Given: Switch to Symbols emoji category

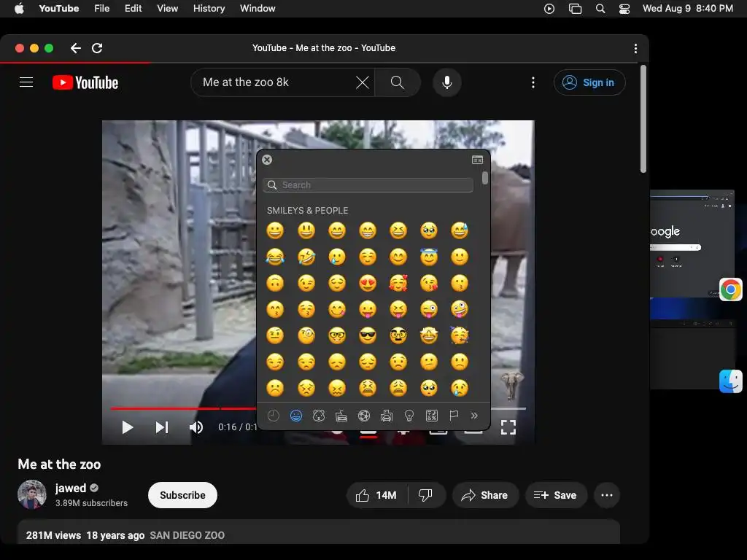Looking at the screenshot, I should tap(432, 416).
